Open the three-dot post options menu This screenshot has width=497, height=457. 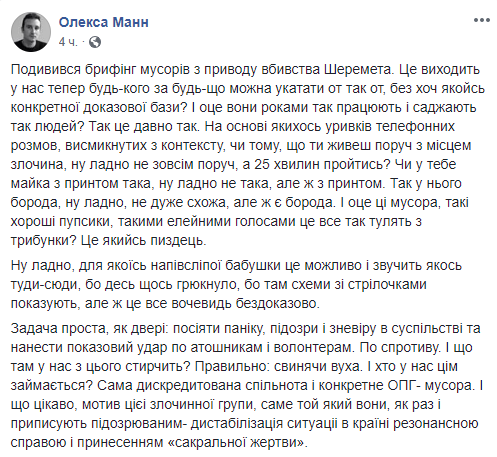click(x=481, y=20)
